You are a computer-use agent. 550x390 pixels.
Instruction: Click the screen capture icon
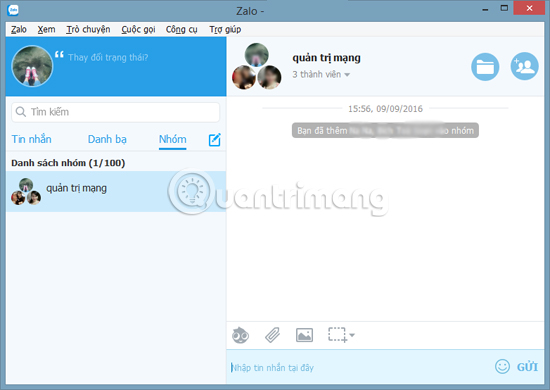pyautogui.click(x=337, y=335)
